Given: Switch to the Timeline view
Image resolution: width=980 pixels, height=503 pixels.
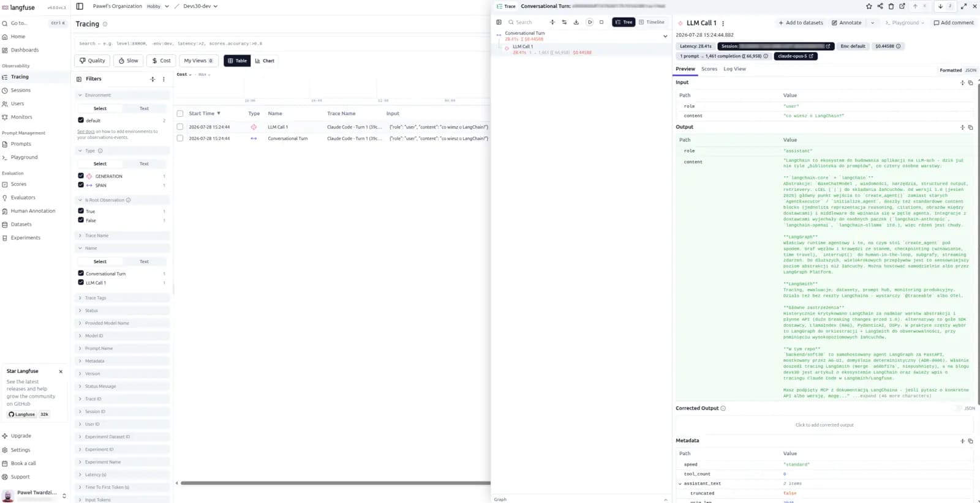Looking at the screenshot, I should pos(652,22).
